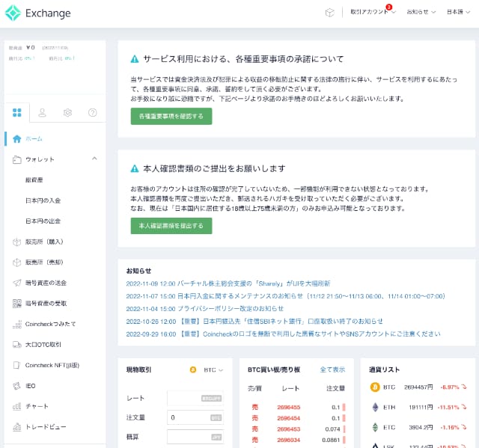Screen dimensions: 479x448
Task: Collapse the ウォレット section chevron
Action: (x=94, y=159)
